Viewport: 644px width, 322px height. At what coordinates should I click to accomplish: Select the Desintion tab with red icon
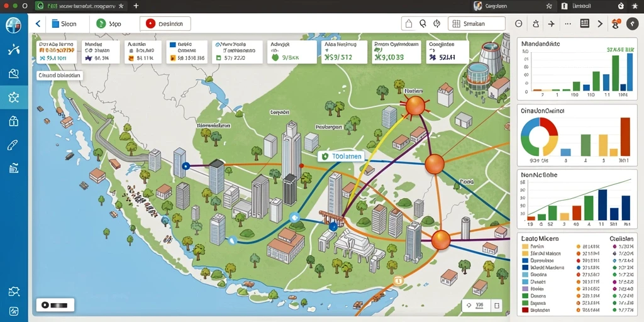tap(165, 24)
